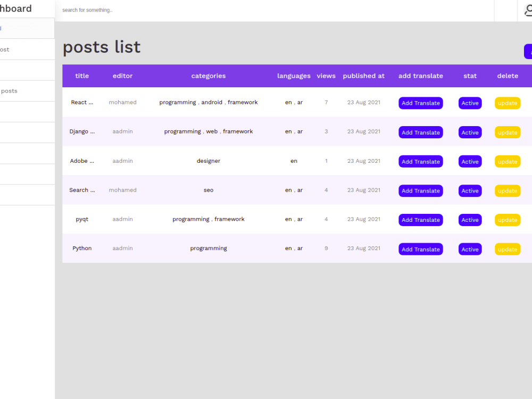The height and width of the screenshot is (399, 532).
Task: Click editor 'mohamed' in React row
Action: point(122,102)
